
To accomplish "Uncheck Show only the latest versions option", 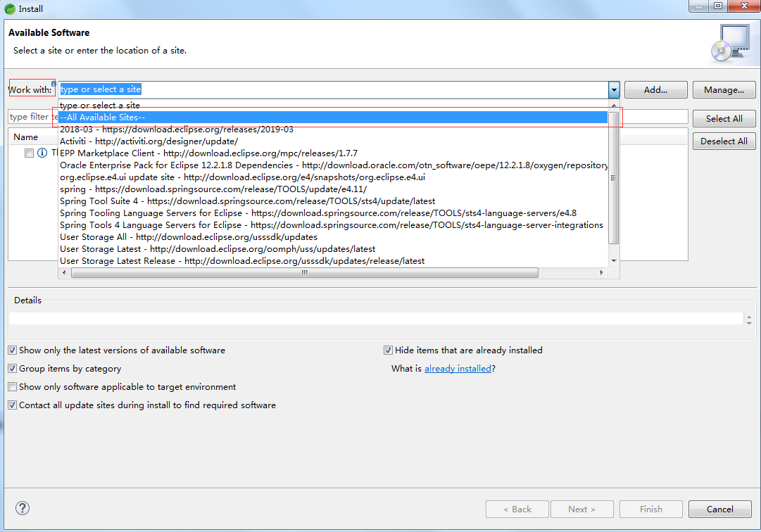I will pyautogui.click(x=12, y=350).
